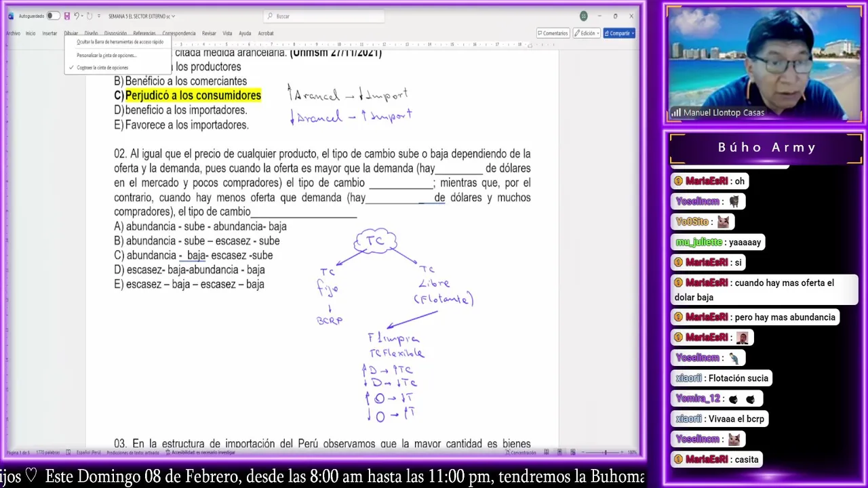Viewport: 868px width, 488px height.
Task: Open the quick access toolbar customize arrow
Action: click(99, 16)
